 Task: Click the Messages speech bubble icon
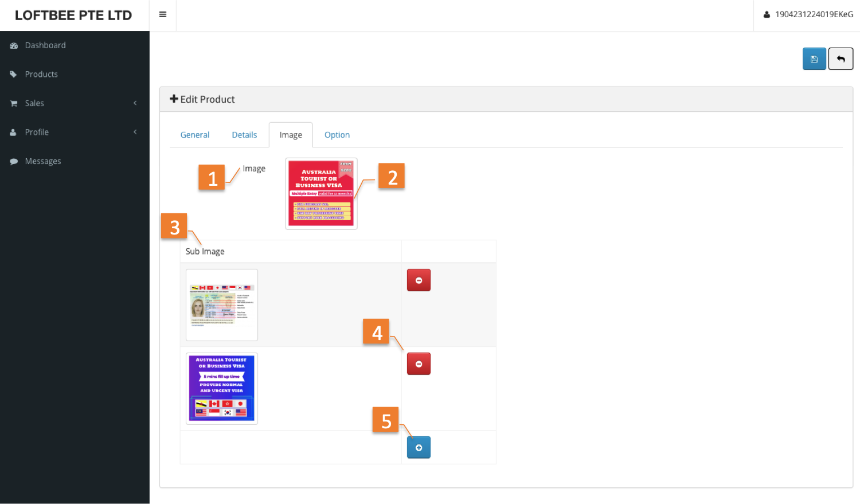tap(14, 162)
